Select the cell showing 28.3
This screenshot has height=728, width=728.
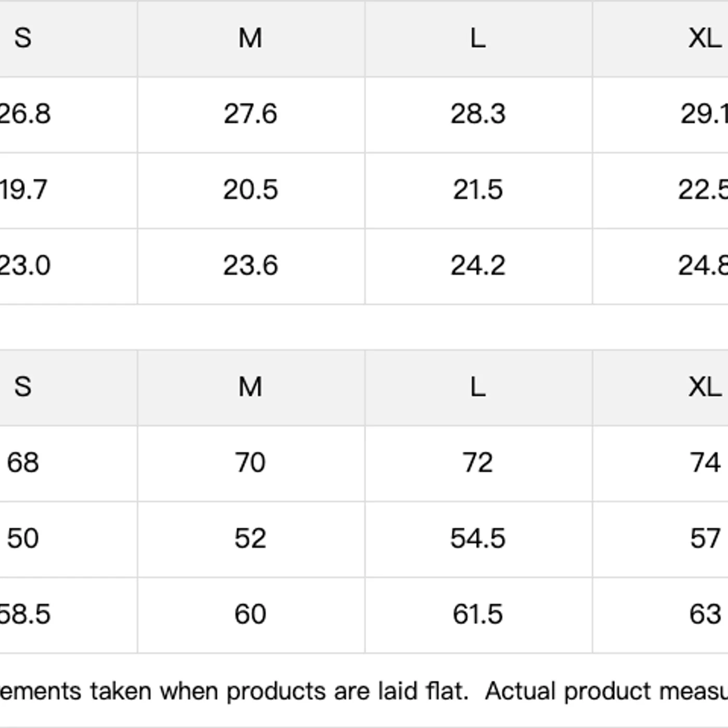click(478, 114)
